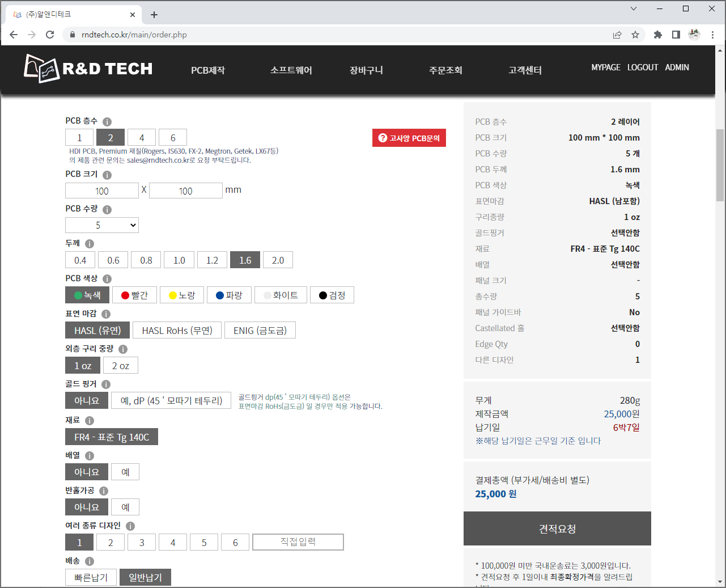The width and height of the screenshot is (726, 588).
Task: Open Chrome's three-dot menu
Action: [712, 35]
